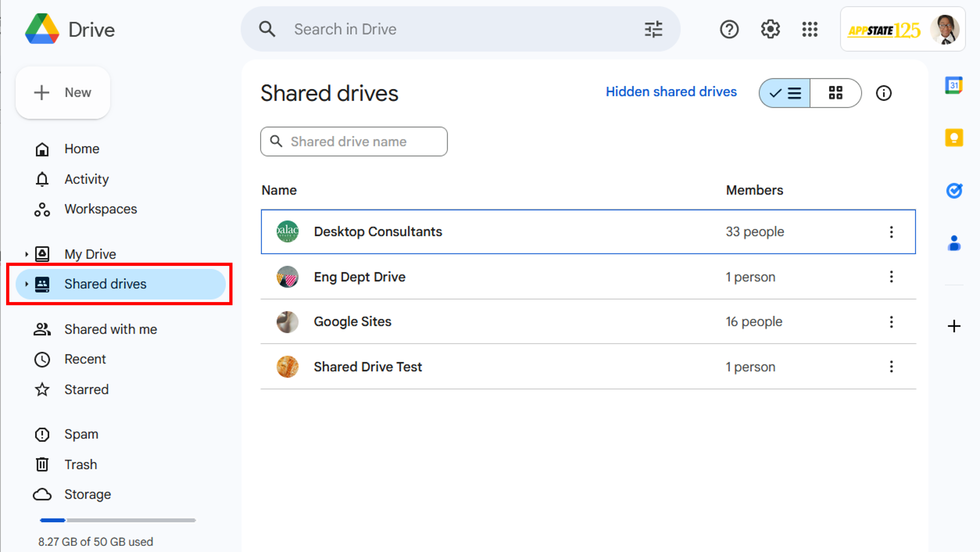Open Google Keep side panel
The width and height of the screenshot is (980, 552).
pyautogui.click(x=954, y=138)
